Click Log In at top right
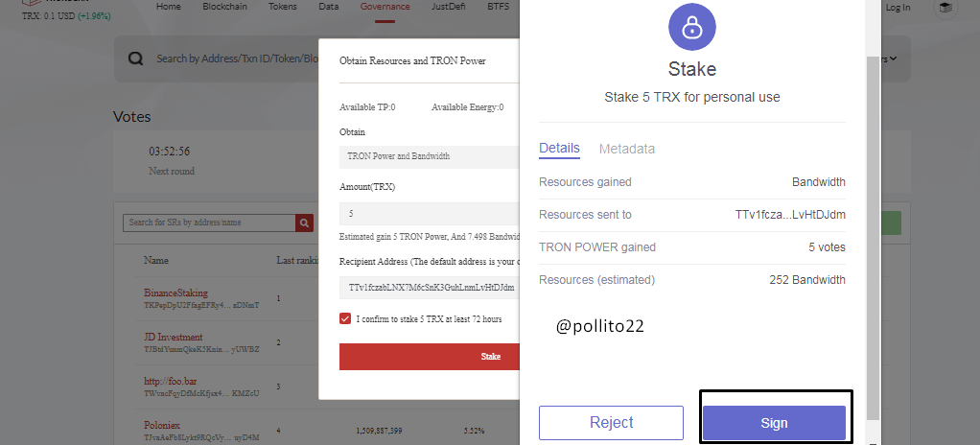The image size is (980, 445). pos(898,8)
